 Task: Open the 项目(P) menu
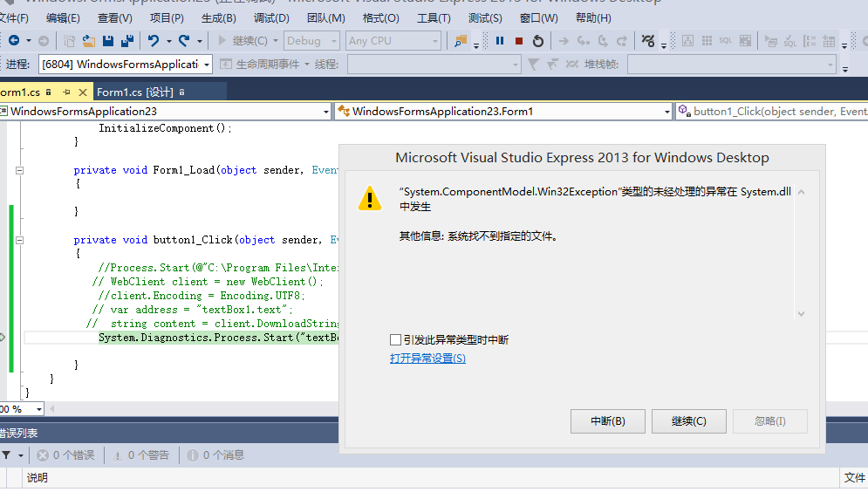click(167, 18)
